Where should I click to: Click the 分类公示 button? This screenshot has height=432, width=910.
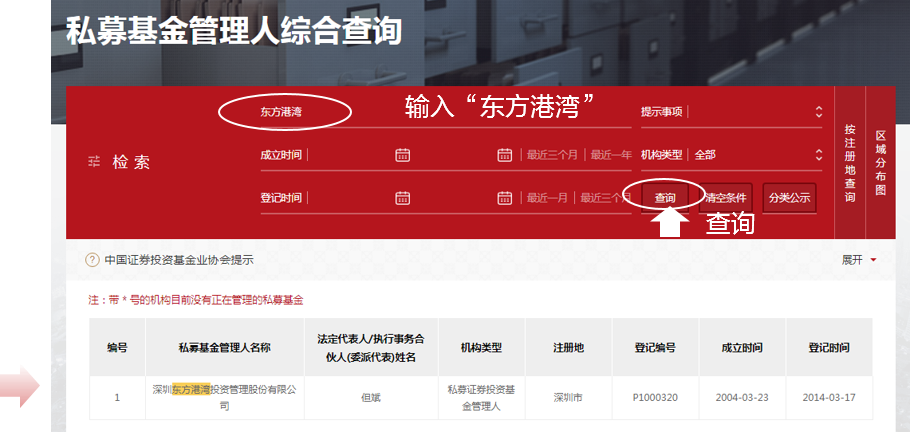click(789, 198)
